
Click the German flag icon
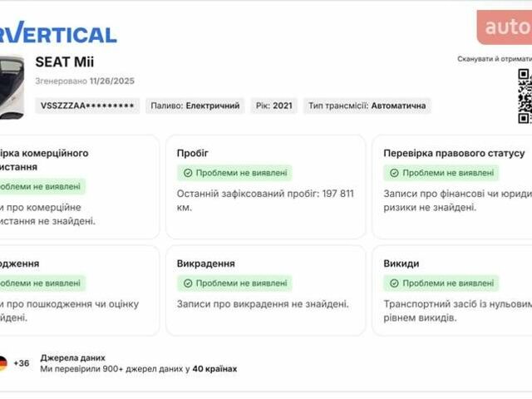coord(3,363)
